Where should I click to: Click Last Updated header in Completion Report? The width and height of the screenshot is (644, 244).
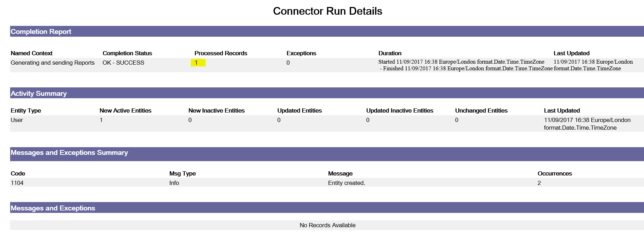click(x=571, y=53)
